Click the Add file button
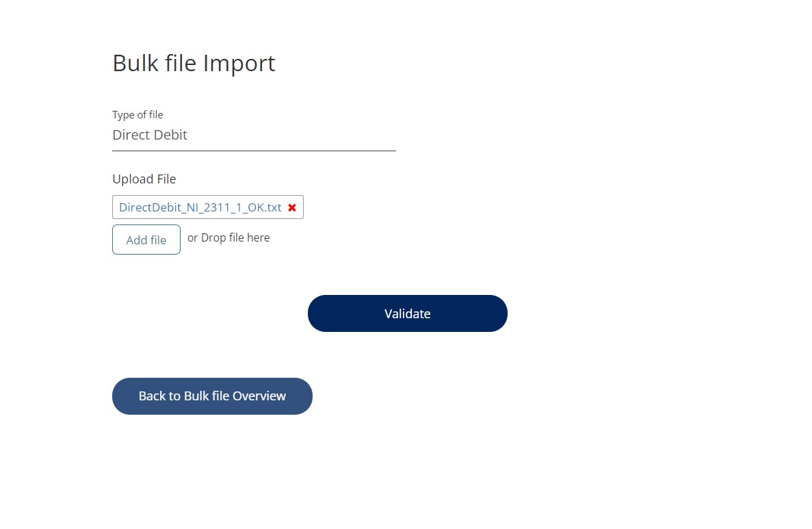The width and height of the screenshot is (812, 529). 146,240
